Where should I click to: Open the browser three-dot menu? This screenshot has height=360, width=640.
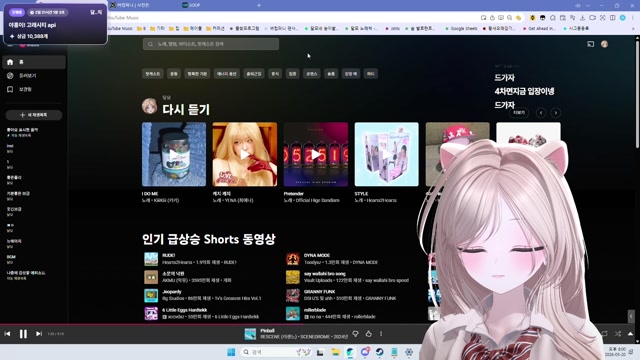[632, 18]
